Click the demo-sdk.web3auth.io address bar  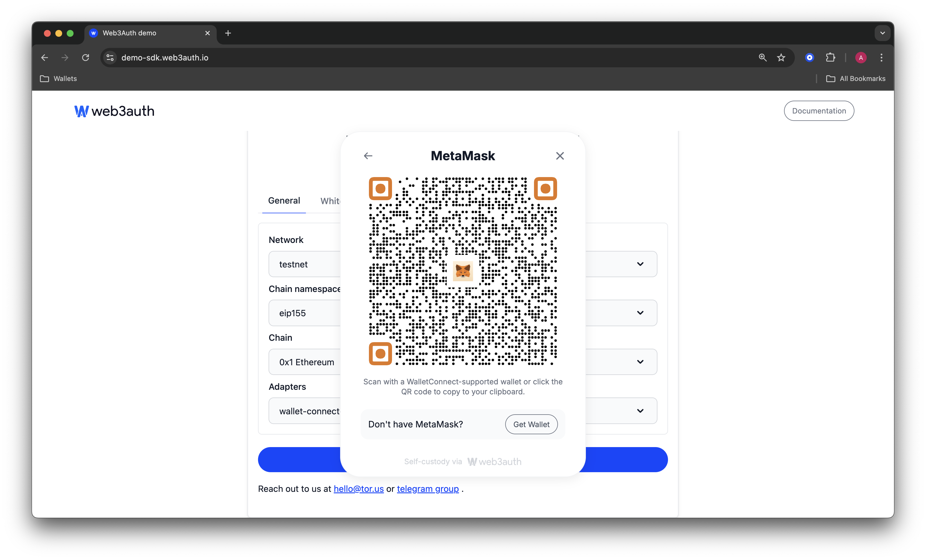click(x=165, y=58)
